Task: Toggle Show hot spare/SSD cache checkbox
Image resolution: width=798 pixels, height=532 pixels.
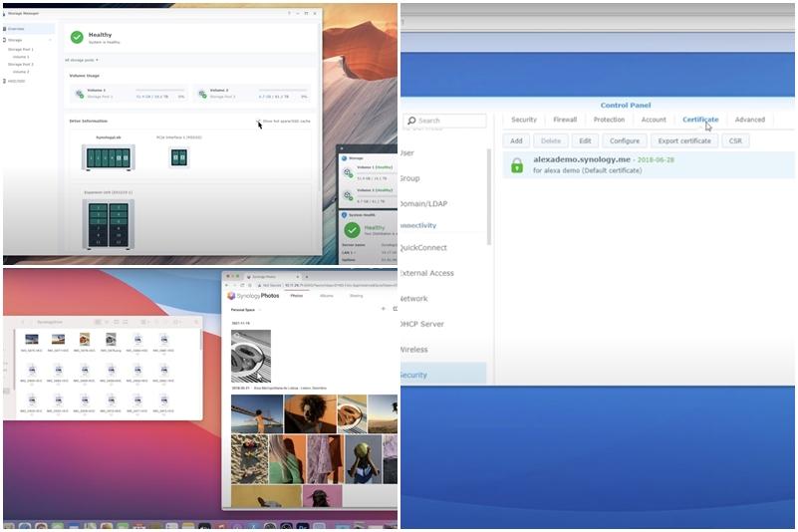Action: coord(259,122)
